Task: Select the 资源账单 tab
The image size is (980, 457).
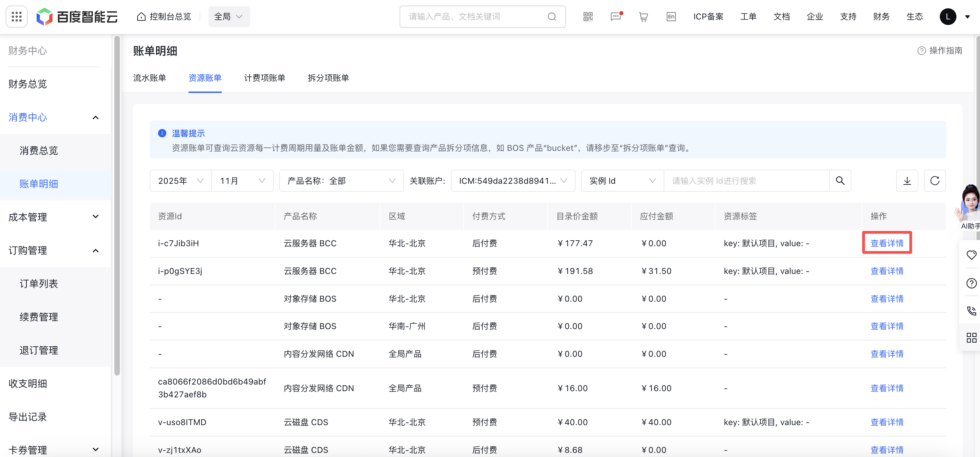Action: click(205, 78)
